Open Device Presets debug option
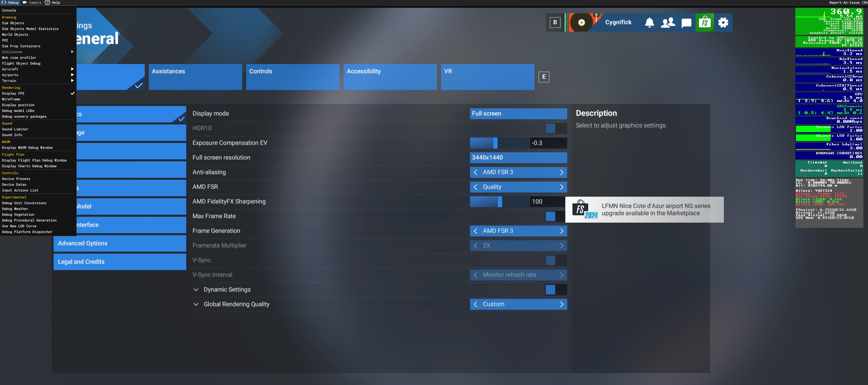The width and height of the screenshot is (868, 385). [38, 179]
